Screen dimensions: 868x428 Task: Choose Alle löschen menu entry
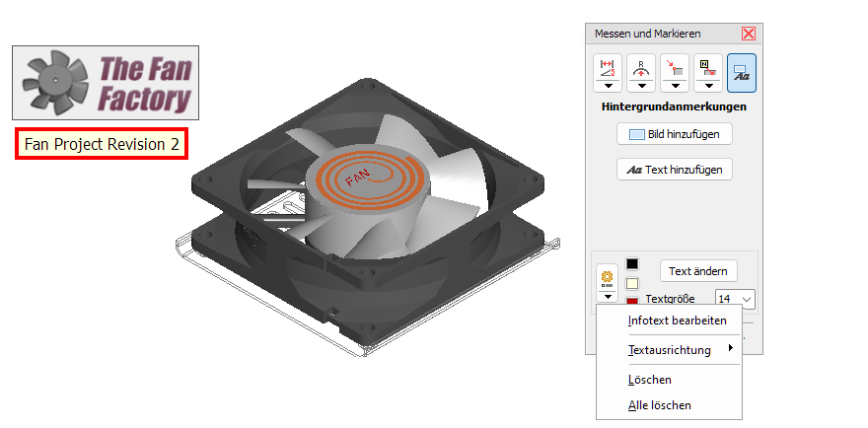coord(659,405)
